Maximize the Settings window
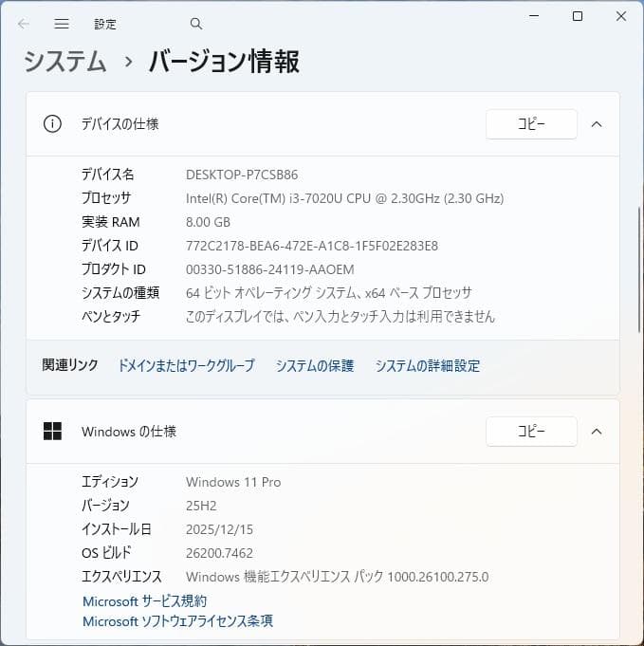 578,16
